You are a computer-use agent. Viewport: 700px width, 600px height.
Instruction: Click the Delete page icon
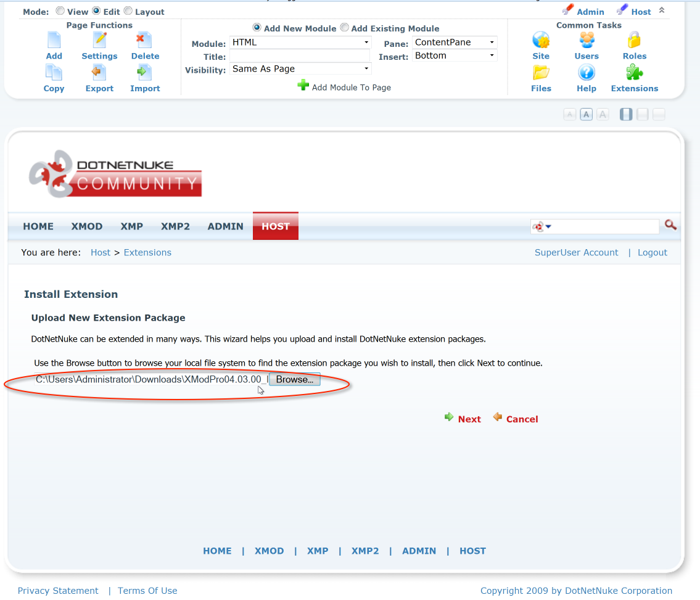coord(144,40)
